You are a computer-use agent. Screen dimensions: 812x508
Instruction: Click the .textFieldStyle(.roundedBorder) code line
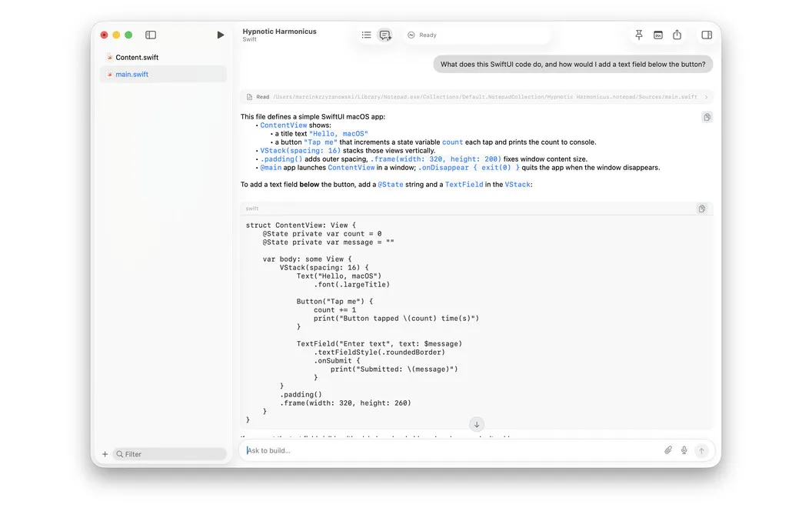[379, 353]
